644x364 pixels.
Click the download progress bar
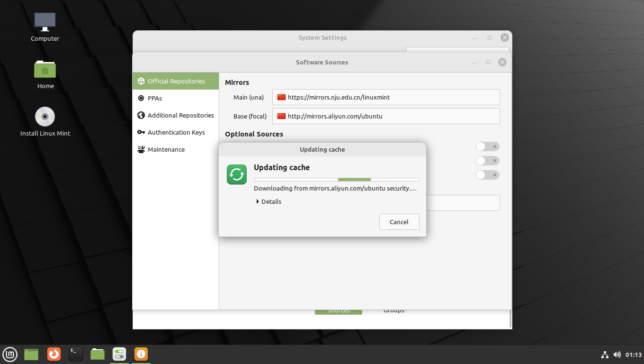point(336,180)
